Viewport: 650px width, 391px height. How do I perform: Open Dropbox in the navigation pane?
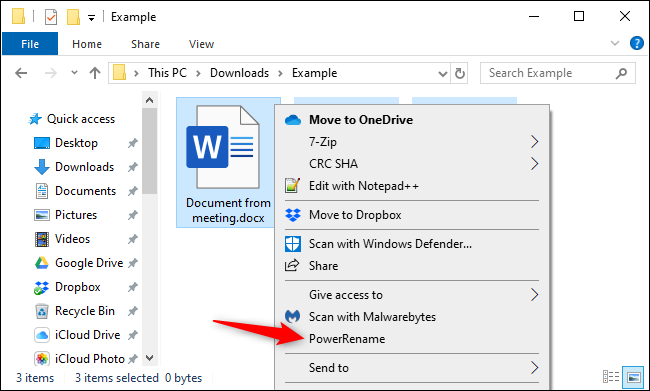pyautogui.click(x=67, y=287)
